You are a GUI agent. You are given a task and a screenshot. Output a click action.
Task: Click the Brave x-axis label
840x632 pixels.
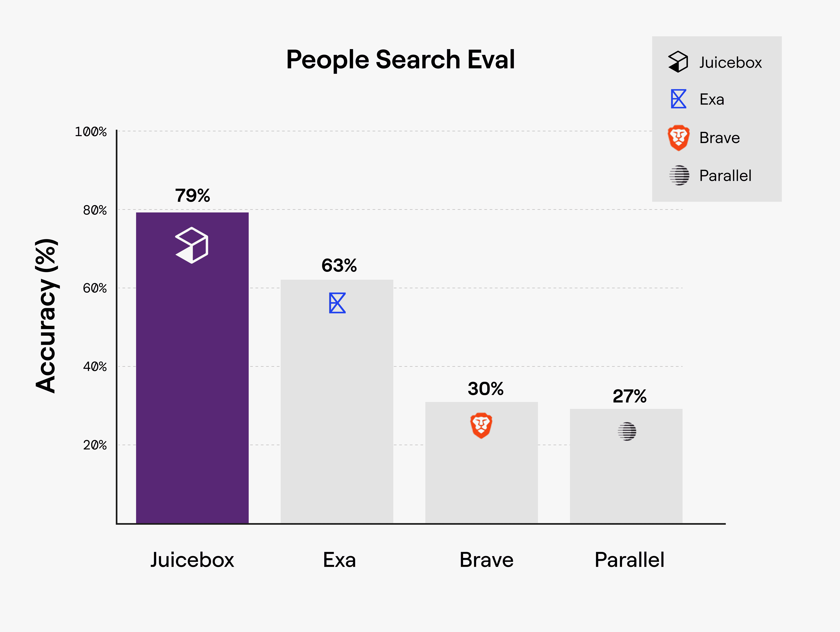486,560
